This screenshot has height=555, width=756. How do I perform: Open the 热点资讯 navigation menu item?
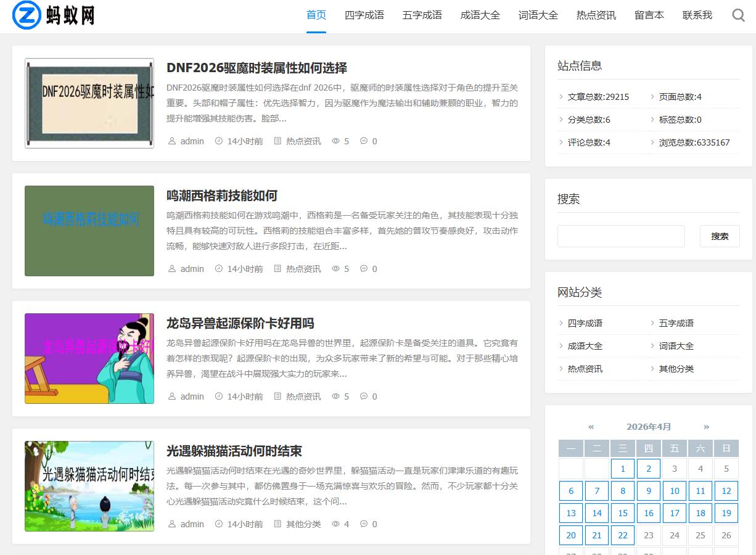[x=596, y=15]
